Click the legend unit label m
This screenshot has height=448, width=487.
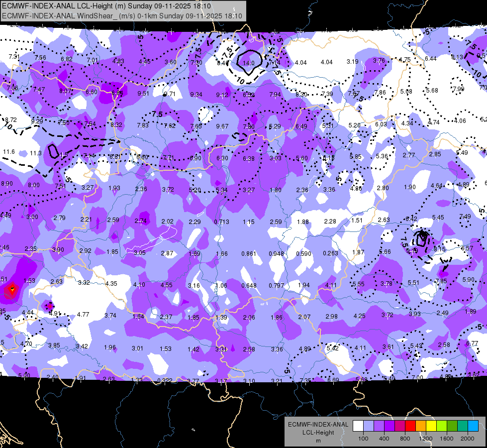point(318,441)
